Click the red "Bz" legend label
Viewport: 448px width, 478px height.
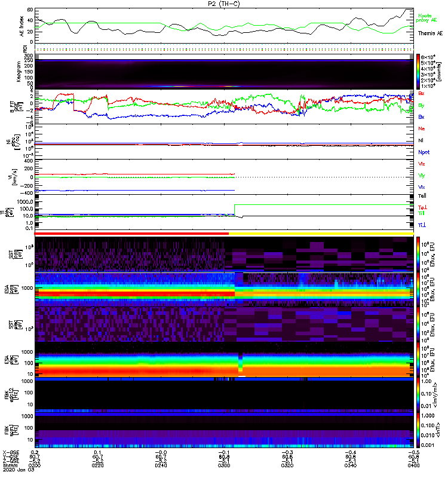[421, 93]
